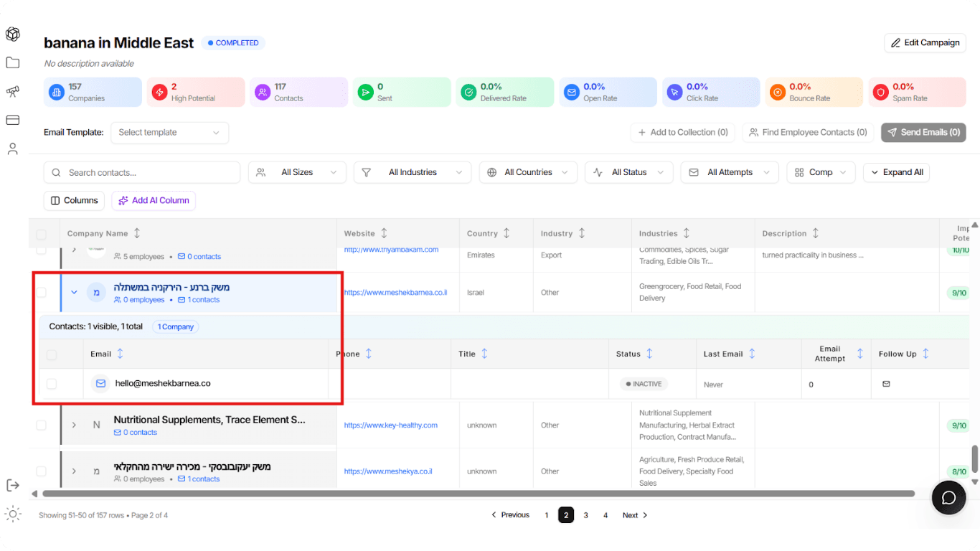980x551 pixels.
Task: Click the megaphone campaigns icon in sidebar
Action: 12,92
